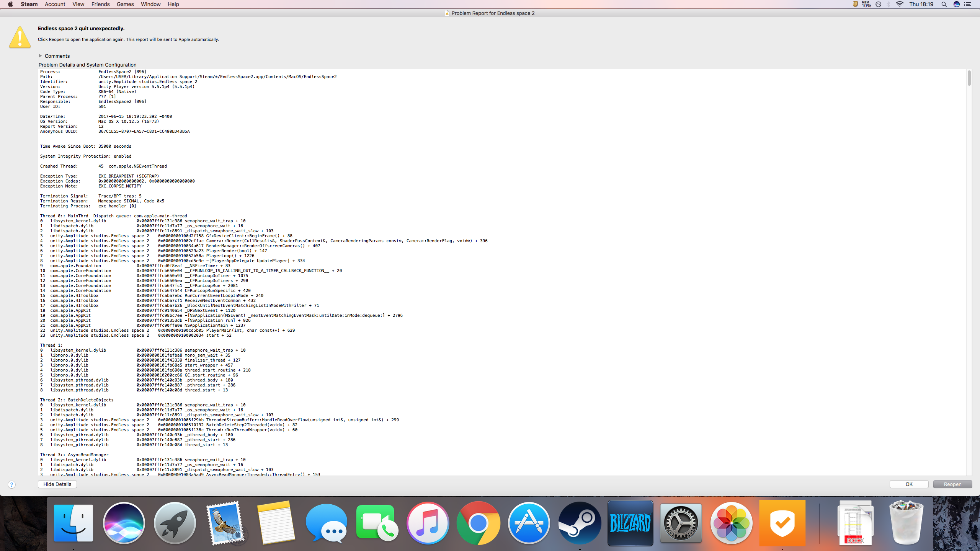Open Wi-Fi status menu

[x=900, y=4]
